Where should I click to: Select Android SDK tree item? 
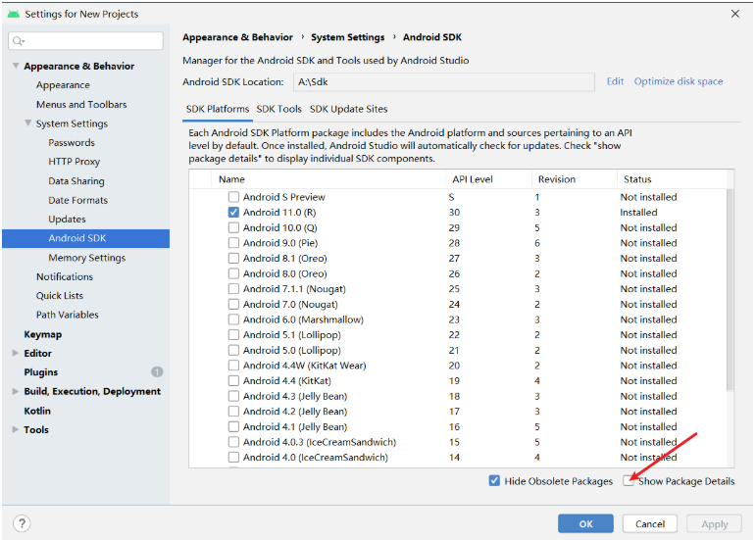click(x=86, y=238)
